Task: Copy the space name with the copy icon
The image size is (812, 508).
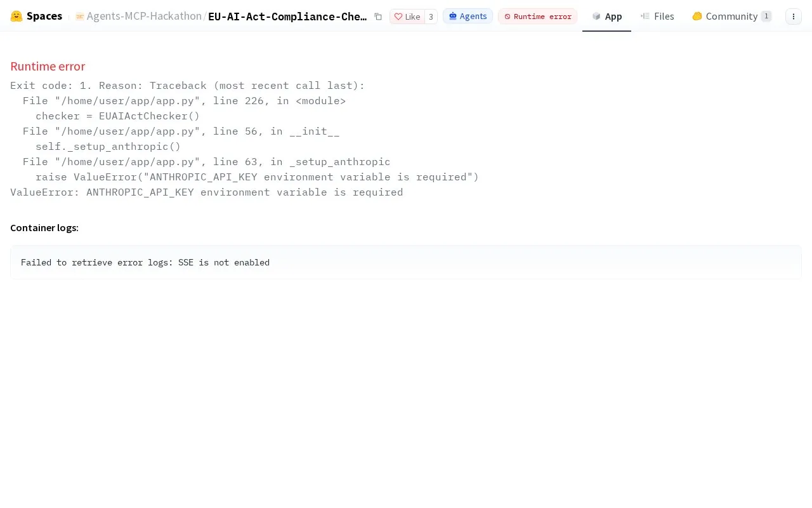Action: point(378,17)
